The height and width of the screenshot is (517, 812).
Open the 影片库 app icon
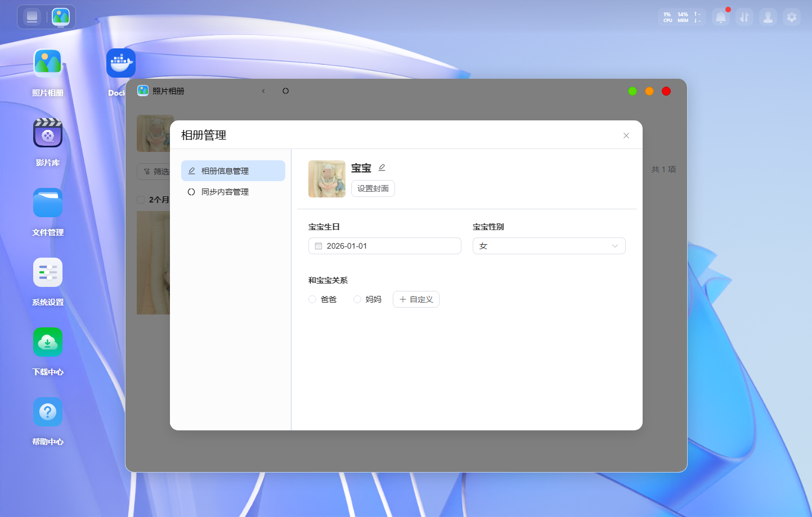[x=48, y=133]
